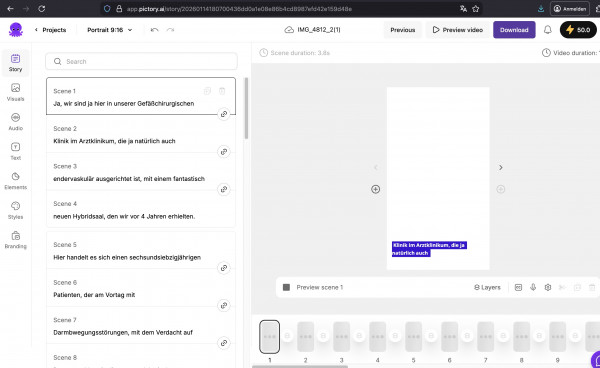Click the redo arrow icon
The image size is (600, 368).
[170, 30]
